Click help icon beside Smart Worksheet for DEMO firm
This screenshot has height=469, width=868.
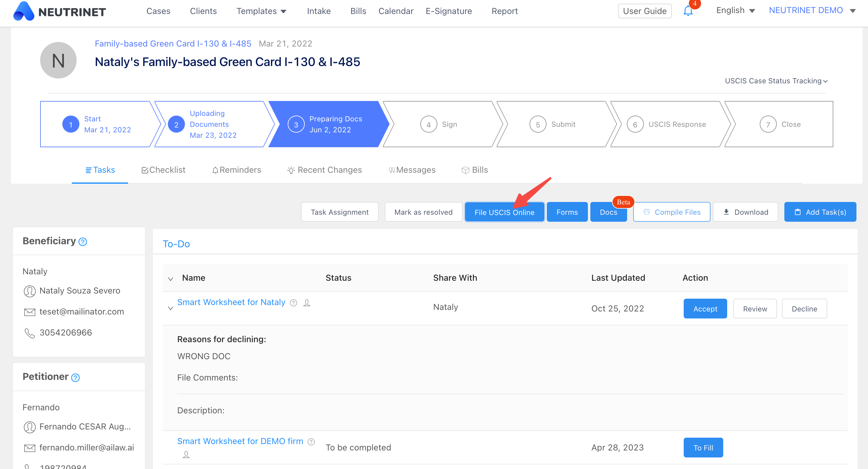click(311, 441)
